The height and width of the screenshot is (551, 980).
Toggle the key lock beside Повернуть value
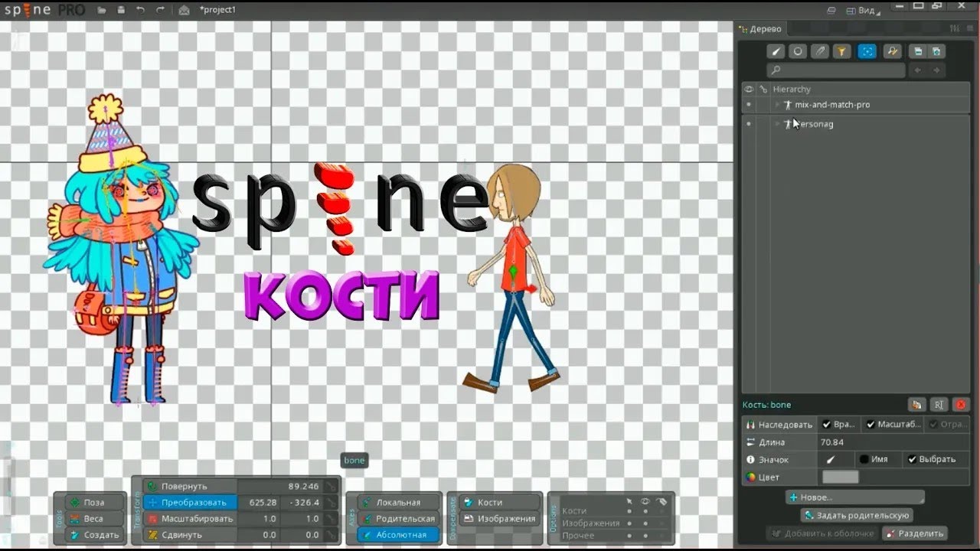331,487
